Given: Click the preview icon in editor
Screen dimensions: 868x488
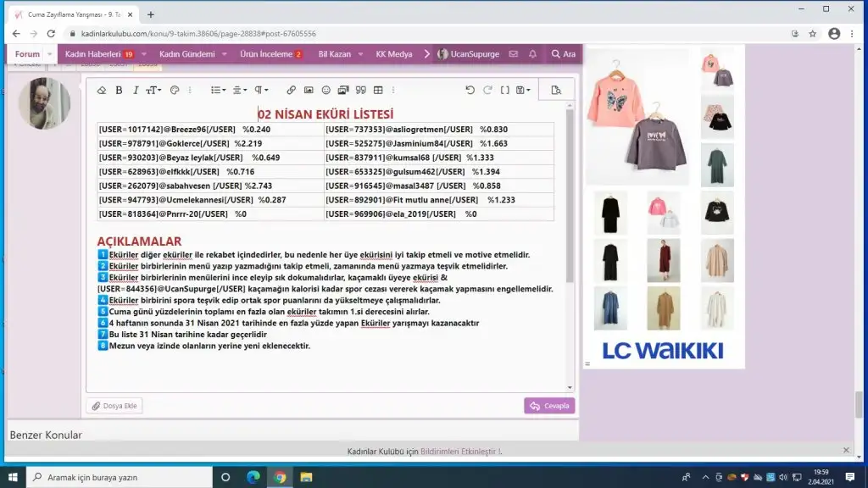Looking at the screenshot, I should [556, 90].
